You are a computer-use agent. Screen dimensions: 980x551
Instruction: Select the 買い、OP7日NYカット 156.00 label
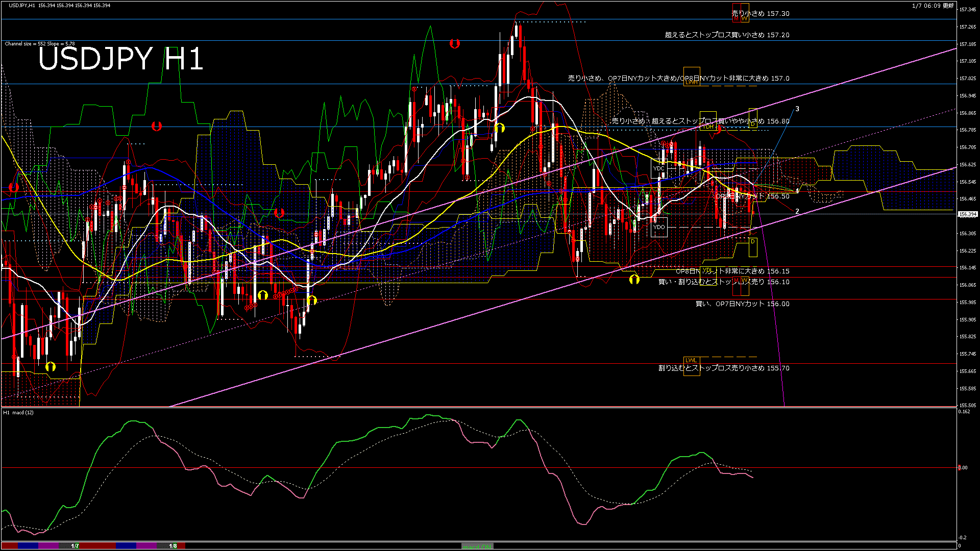click(x=742, y=304)
